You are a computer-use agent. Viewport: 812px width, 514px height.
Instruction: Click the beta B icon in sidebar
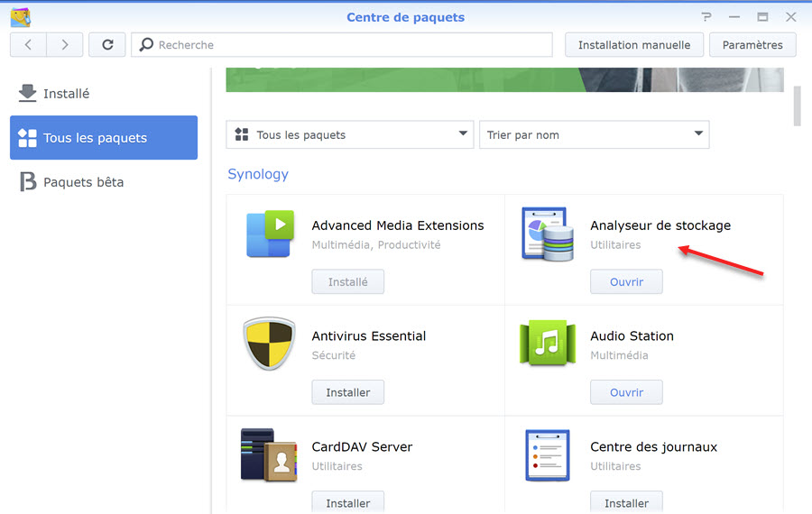pos(28,181)
